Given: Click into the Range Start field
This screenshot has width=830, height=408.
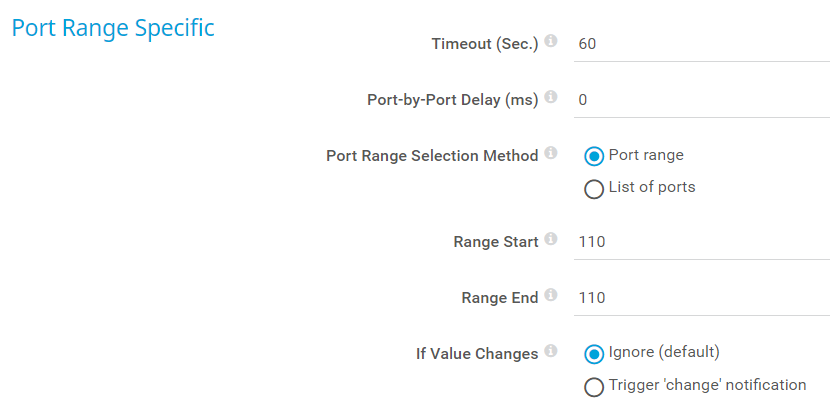Looking at the screenshot, I should pyautogui.click(x=700, y=242).
